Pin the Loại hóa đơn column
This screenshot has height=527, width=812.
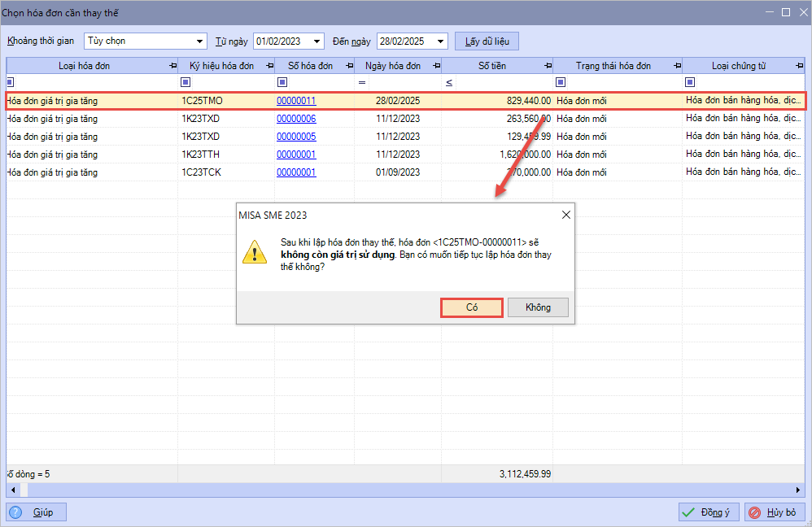172,66
